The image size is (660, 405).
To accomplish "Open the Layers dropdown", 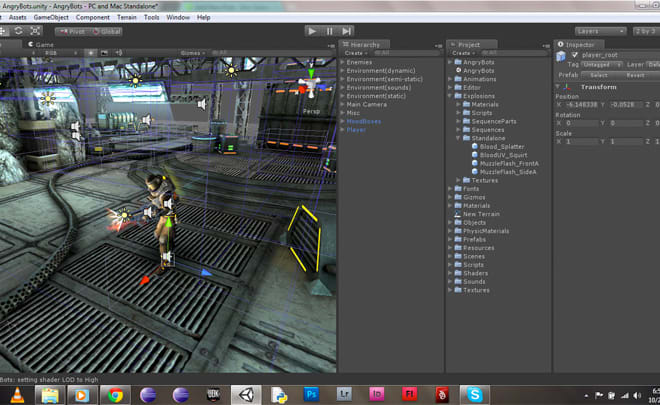I will pos(600,31).
